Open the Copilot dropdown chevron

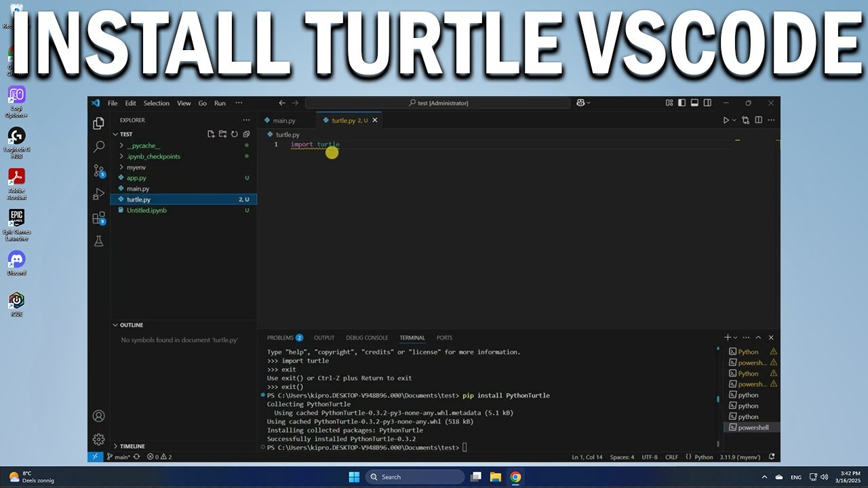pos(588,103)
